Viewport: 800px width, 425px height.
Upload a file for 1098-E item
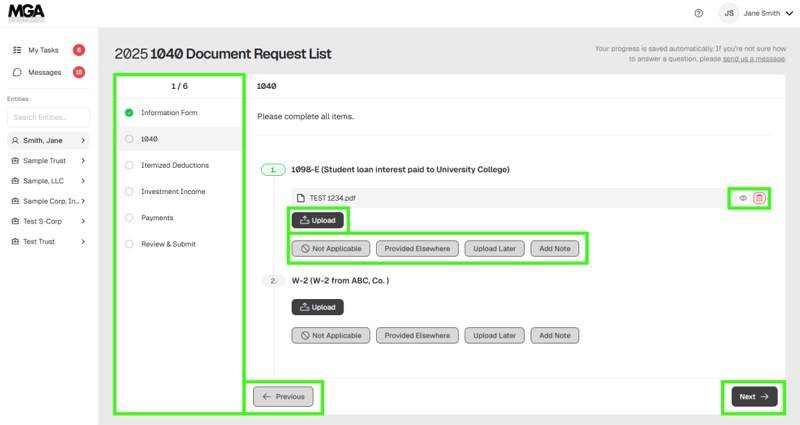[317, 220]
